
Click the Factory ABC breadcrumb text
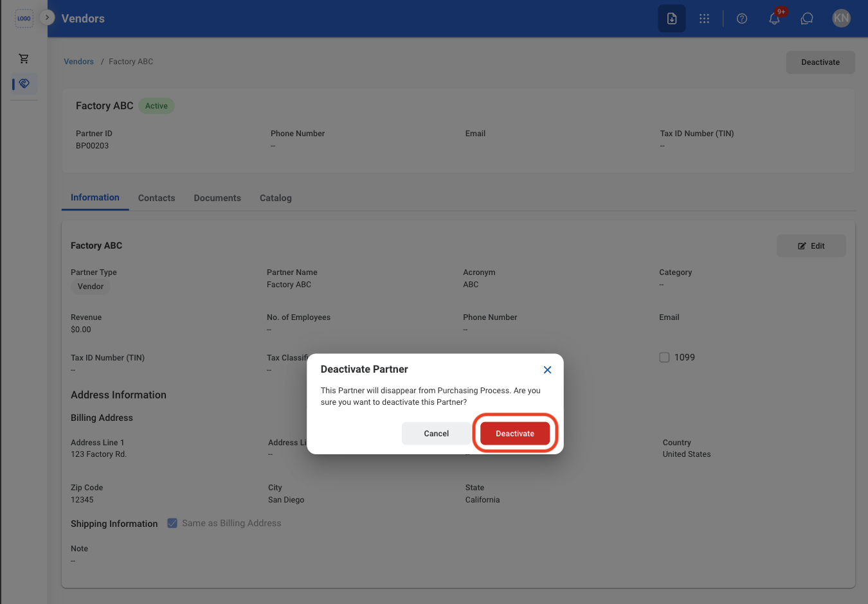click(x=131, y=62)
